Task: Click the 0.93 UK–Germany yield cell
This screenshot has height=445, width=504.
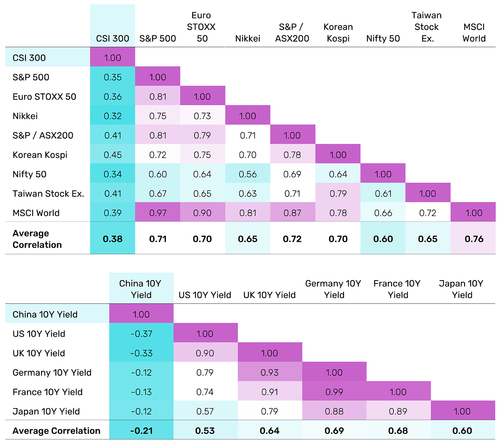Action: [x=269, y=373]
